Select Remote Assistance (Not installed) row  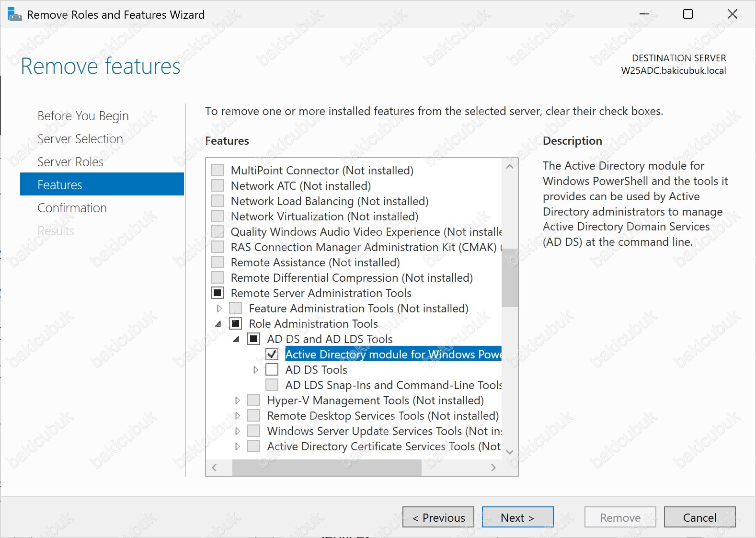point(315,263)
